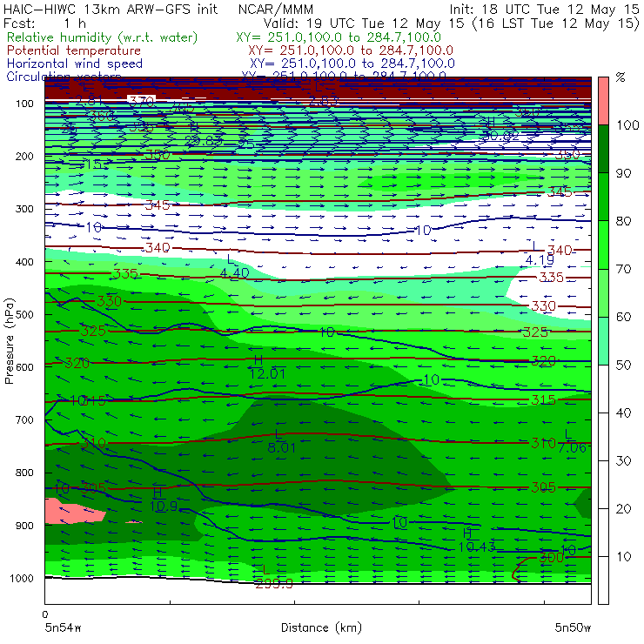
Task: Click the green 'Relative humidity (w.r.t. water)' legend
Action: [103, 37]
